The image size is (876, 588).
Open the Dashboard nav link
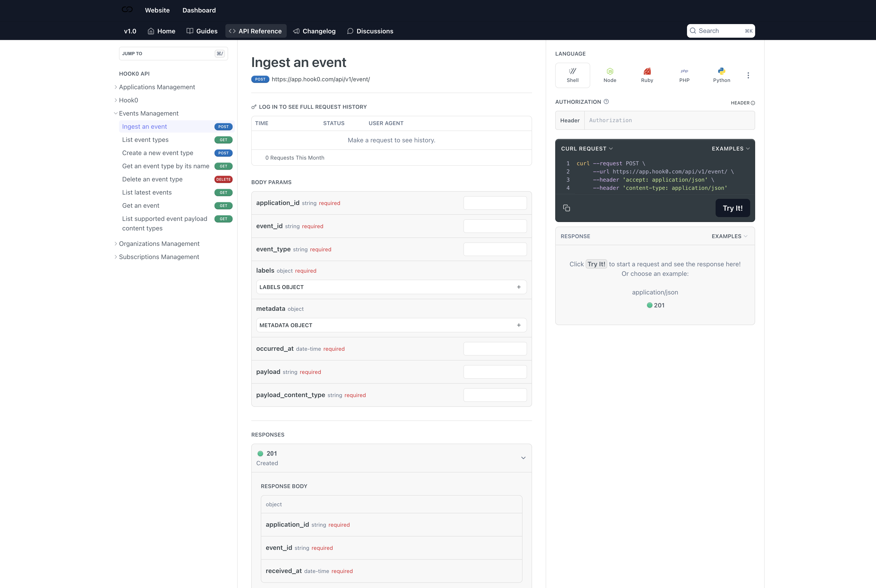pos(199,10)
